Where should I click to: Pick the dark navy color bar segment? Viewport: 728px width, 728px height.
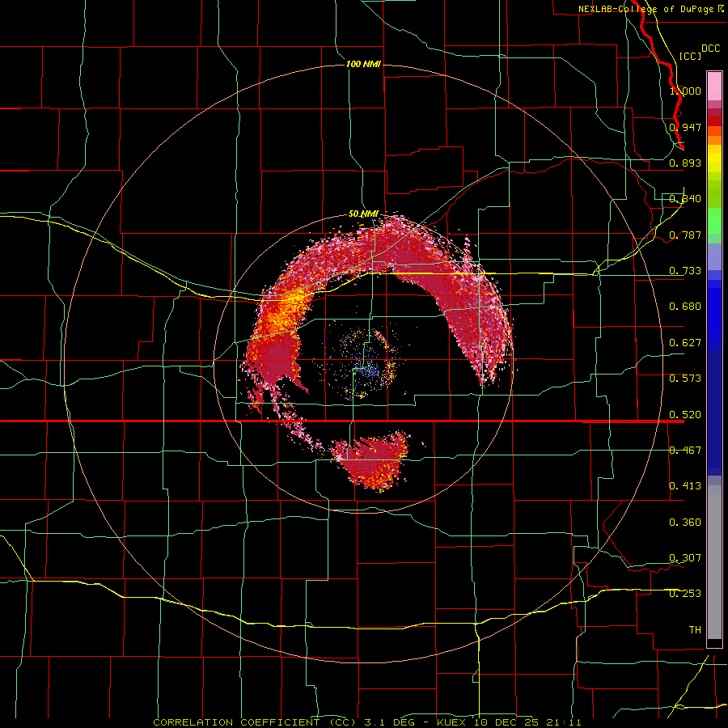tap(714, 413)
